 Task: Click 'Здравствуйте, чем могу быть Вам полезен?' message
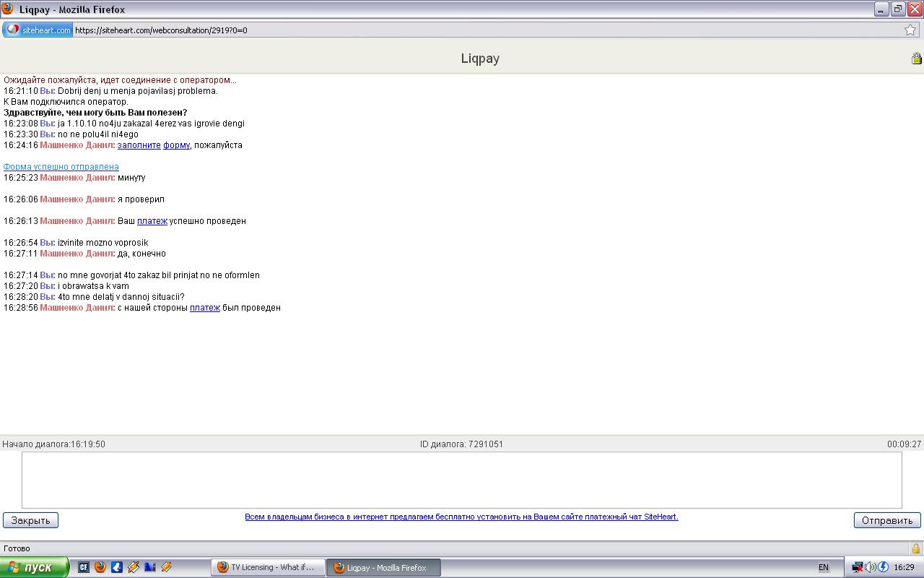95,113
